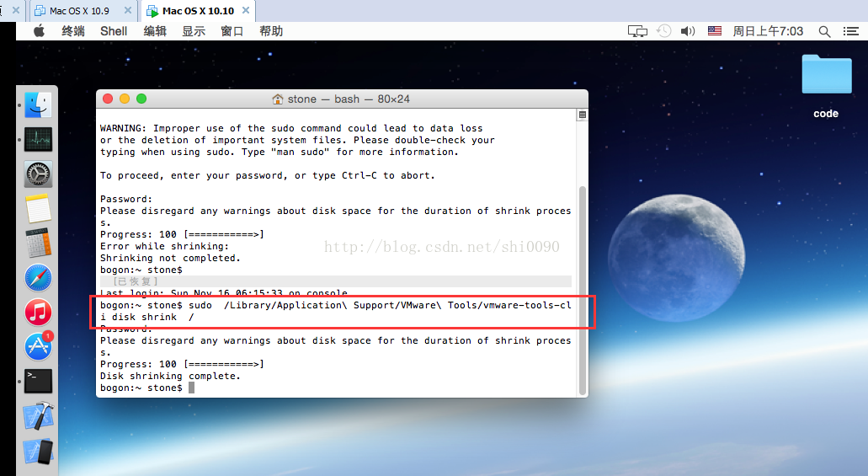Screen dimensions: 868x476
Task: Click the 'Error while shrinking:' line
Action: [x=164, y=246]
